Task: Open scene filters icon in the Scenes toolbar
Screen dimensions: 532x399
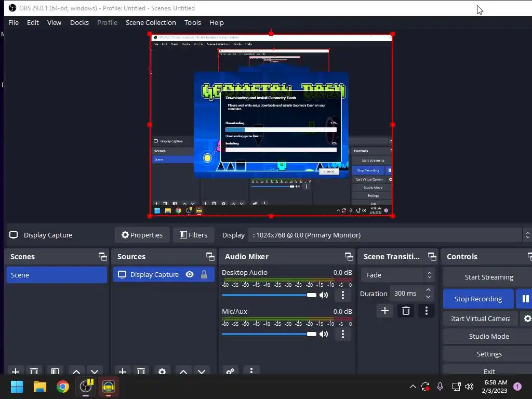Action: tap(55, 371)
